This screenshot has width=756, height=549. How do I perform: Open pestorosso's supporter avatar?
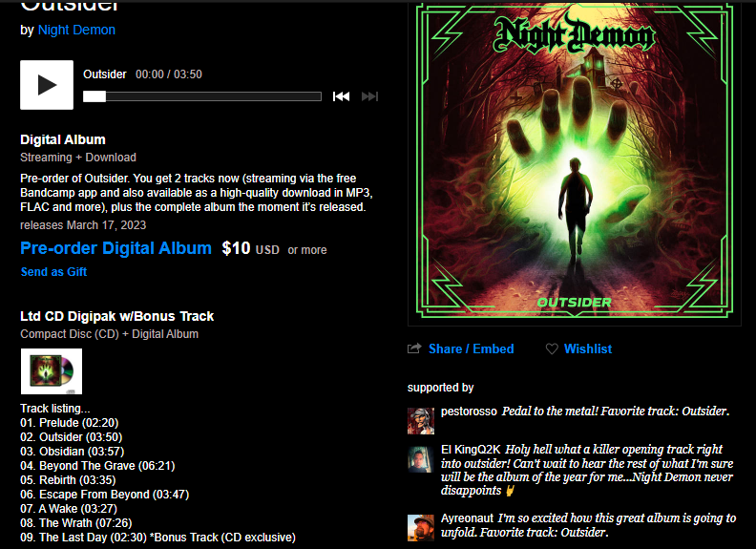click(420, 421)
